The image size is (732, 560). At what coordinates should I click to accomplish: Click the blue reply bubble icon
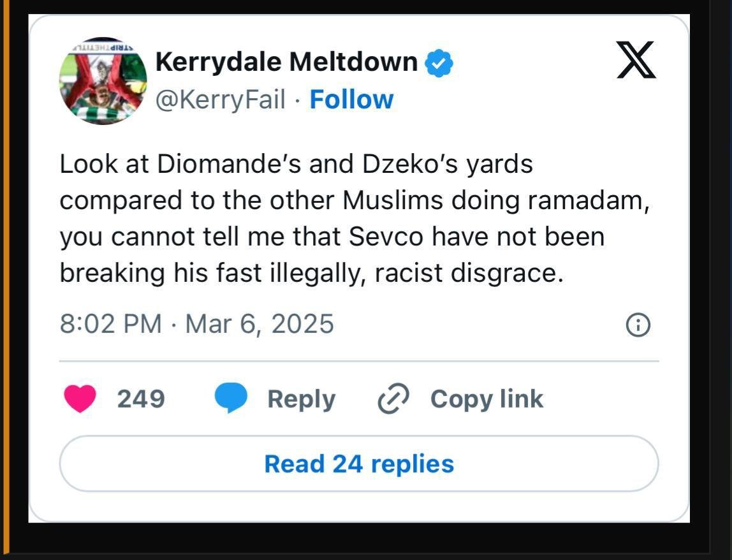coord(231,398)
